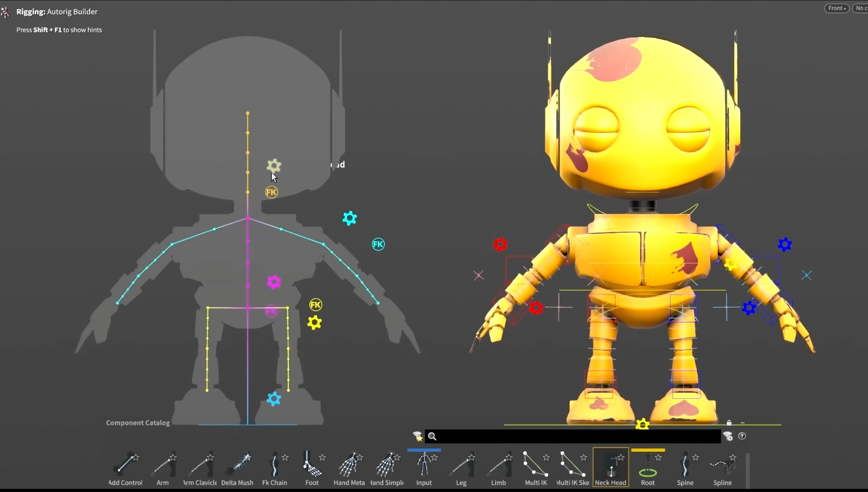The height and width of the screenshot is (492, 868).
Task: Click the cyan arm gear icon
Action: pyautogui.click(x=350, y=218)
